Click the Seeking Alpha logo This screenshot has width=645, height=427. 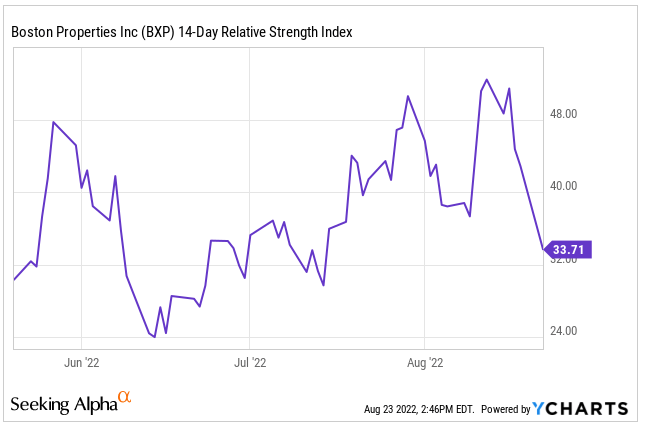click(x=71, y=403)
